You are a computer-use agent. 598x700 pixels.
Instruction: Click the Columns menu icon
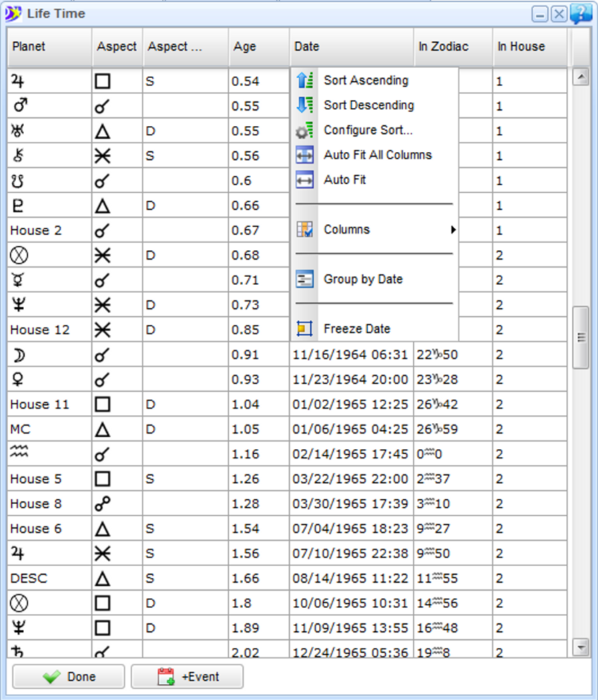305,230
